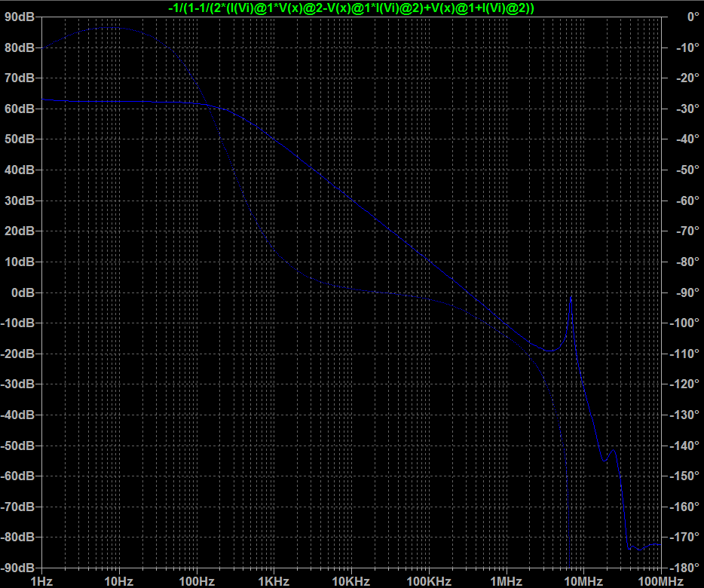704x588 pixels.
Task: Click the 80dB left axis label
Action: click(x=20, y=47)
